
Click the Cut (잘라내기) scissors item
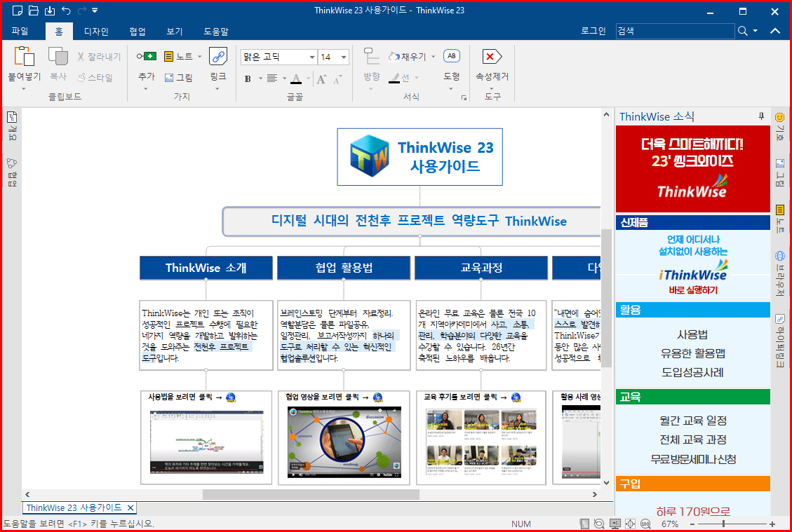99,57
